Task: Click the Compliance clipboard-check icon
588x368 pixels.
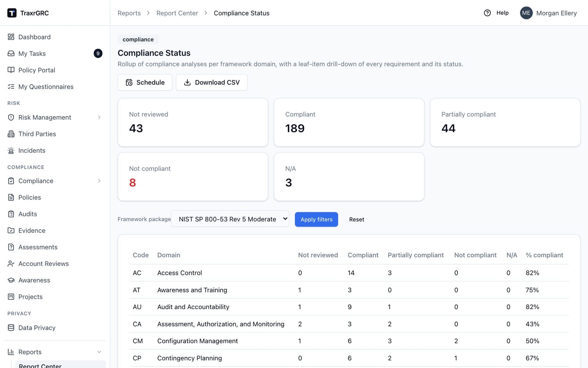Action: 11,181
